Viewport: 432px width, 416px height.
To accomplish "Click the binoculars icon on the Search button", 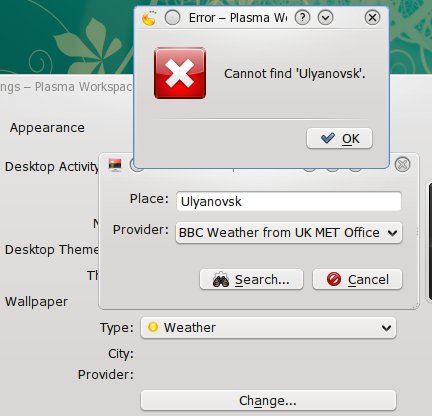I will tap(221, 280).
